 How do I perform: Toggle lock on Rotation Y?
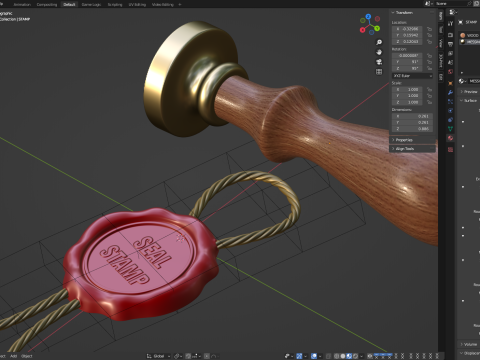[x=429, y=62]
